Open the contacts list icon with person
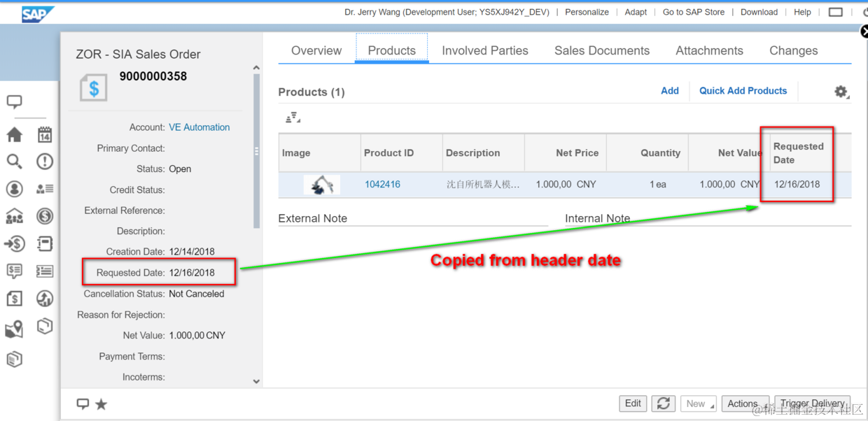868x421 pixels. [x=45, y=189]
